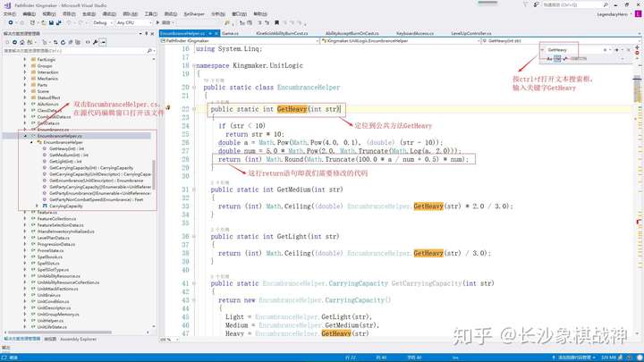Viewport: 644px width, 362px height.
Task: Open the Kingmaker.UnitLogic.EncumbranceHelper type dropdown
Action: click(x=400, y=40)
